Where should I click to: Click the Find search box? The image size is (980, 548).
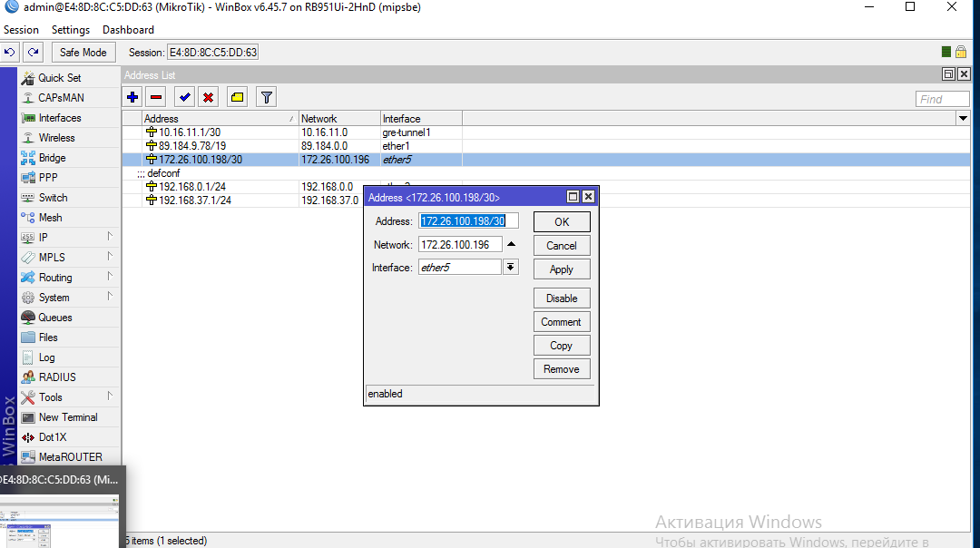click(943, 99)
